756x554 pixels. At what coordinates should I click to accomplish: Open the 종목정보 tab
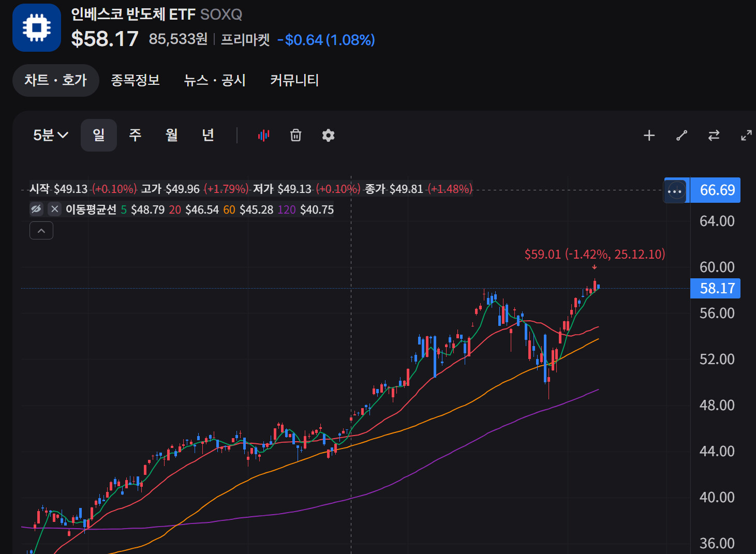pyautogui.click(x=136, y=80)
